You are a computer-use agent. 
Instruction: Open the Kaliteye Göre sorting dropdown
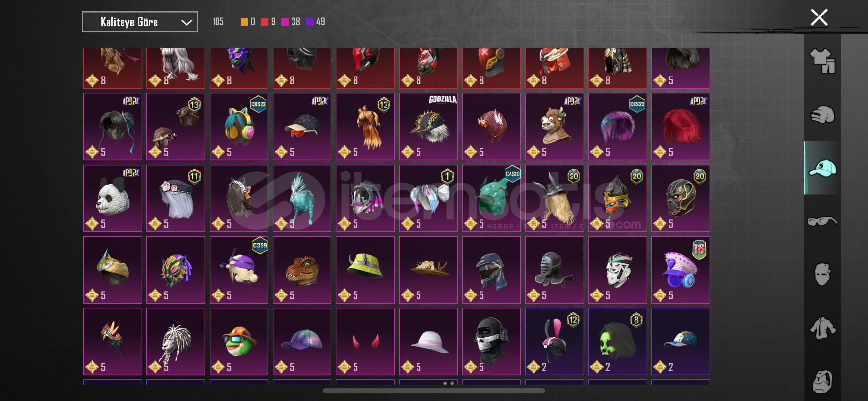coord(139,22)
